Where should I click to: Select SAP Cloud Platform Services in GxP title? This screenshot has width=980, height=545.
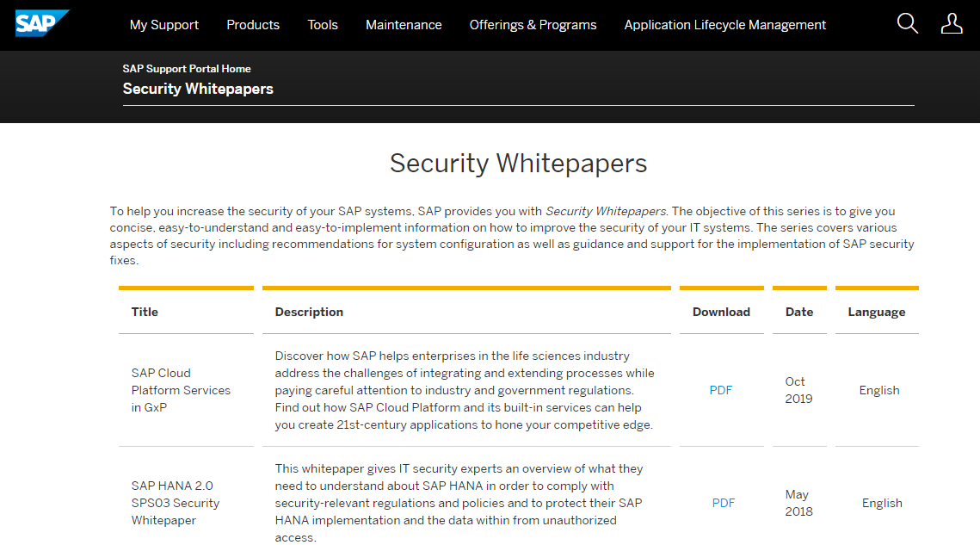point(181,390)
